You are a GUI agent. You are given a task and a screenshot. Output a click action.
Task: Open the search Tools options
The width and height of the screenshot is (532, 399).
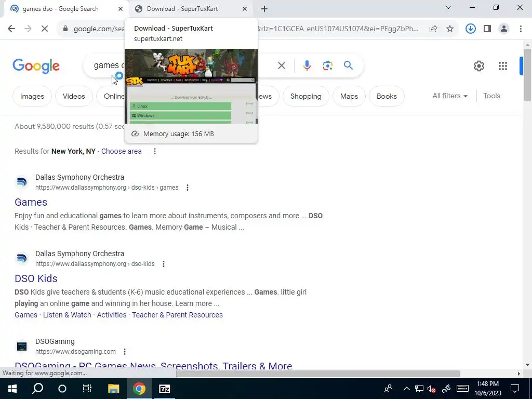[x=491, y=96]
